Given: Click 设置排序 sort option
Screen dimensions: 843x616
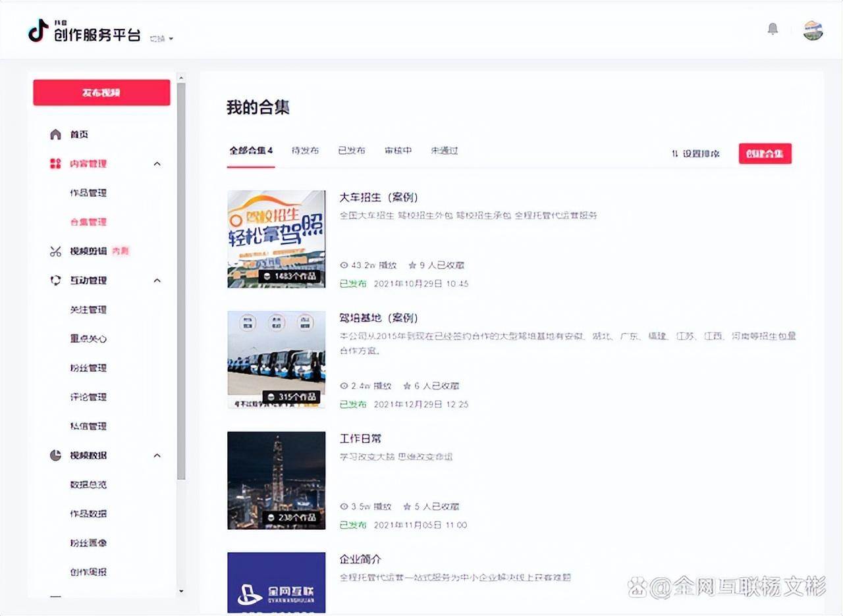Looking at the screenshot, I should pos(695,153).
